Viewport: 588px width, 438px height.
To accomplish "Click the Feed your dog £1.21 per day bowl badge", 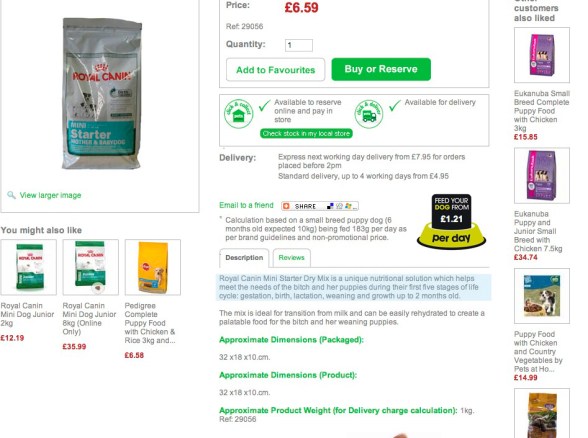I will pyautogui.click(x=451, y=221).
